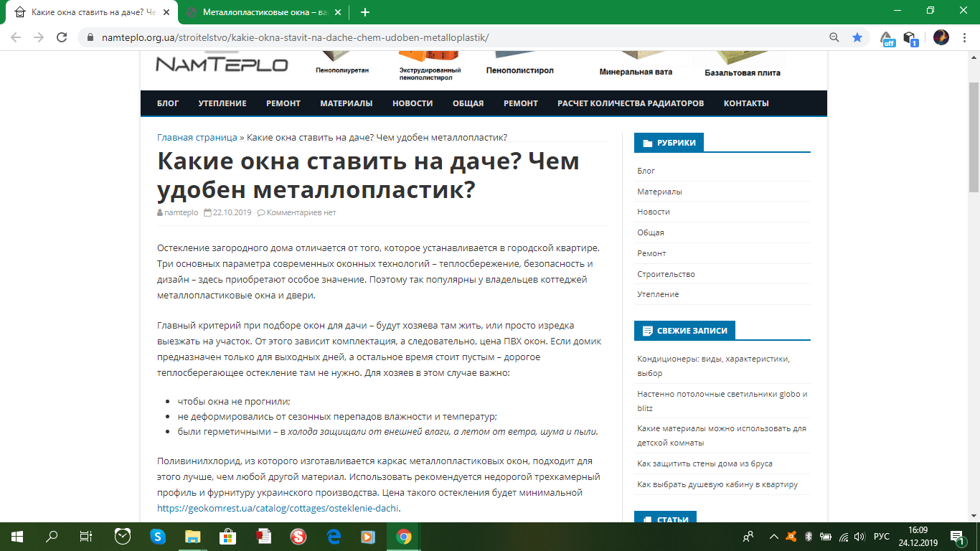The height and width of the screenshot is (551, 980).
Task: Open post Кондиционеры: виды, характеристики, выбор
Action: click(713, 366)
